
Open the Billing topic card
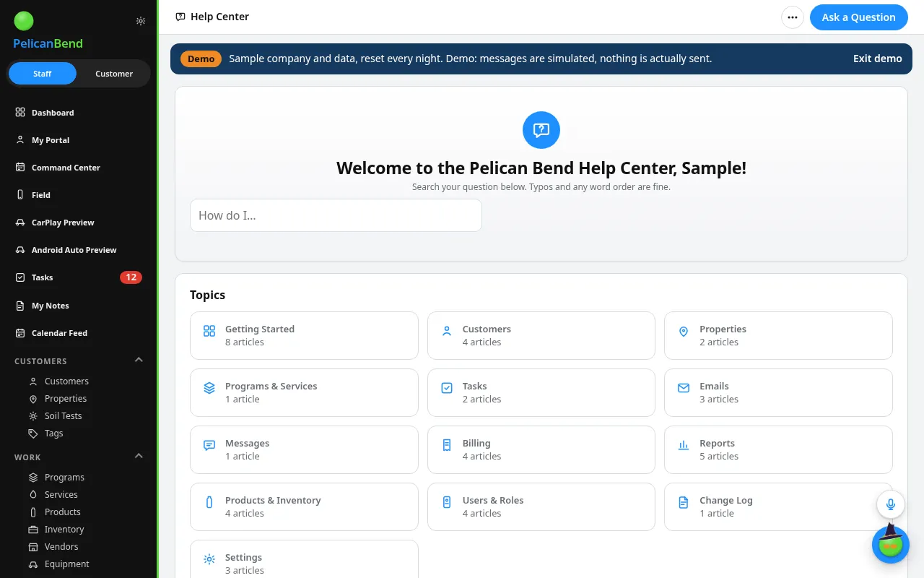(541, 449)
